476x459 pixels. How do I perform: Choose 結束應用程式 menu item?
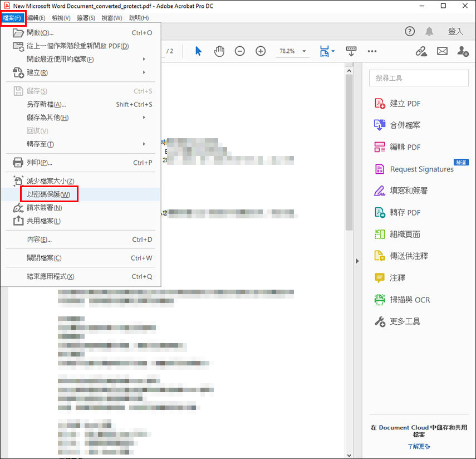[x=80, y=276]
